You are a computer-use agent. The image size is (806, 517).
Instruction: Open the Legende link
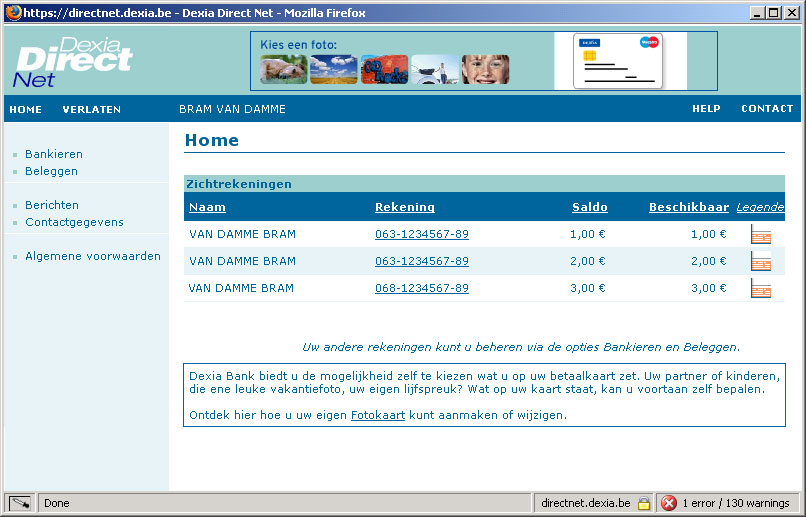[760, 207]
